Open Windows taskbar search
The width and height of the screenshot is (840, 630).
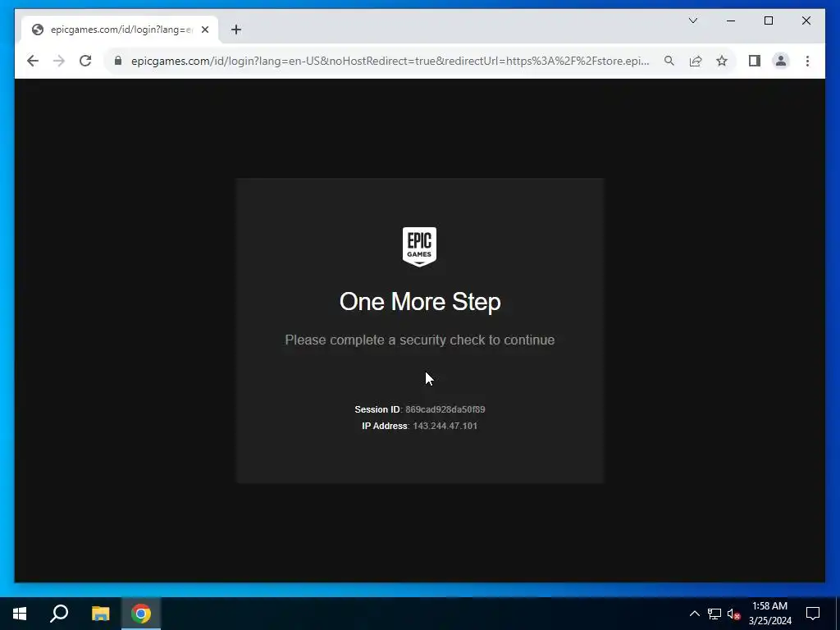click(59, 614)
